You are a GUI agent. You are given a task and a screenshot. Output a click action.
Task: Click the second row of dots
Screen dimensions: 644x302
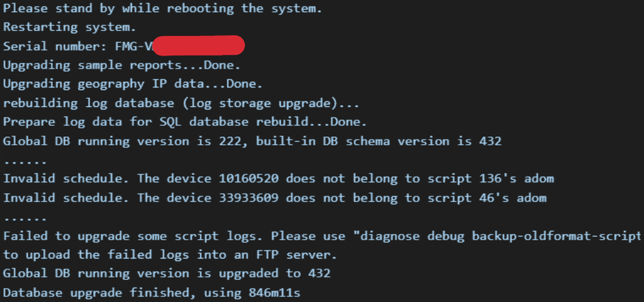tap(24, 216)
